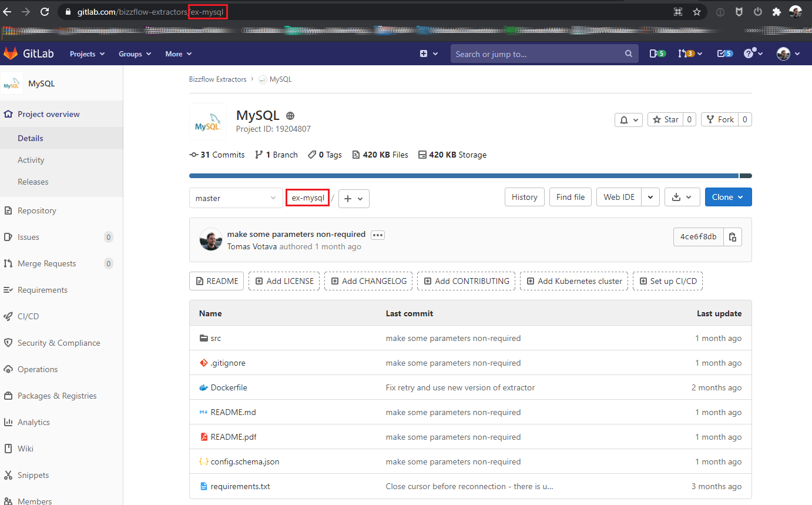The height and width of the screenshot is (505, 812).
Task: Open the QR code icon in address bar
Action: coord(678,11)
